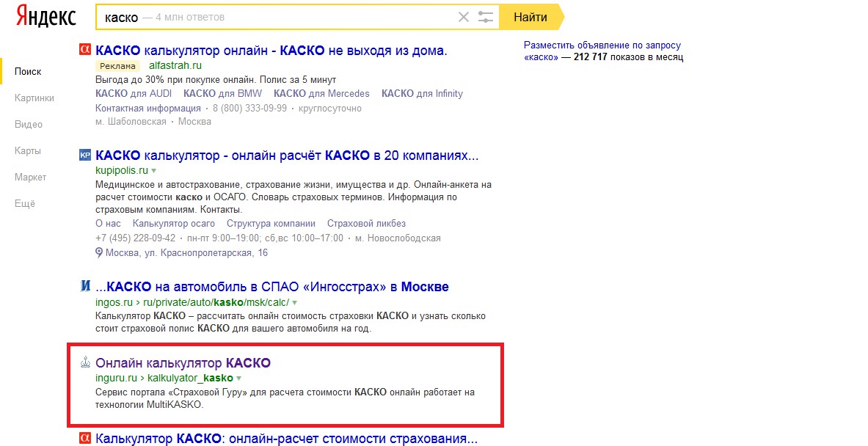Open the КАСКО для Mercedes sitelink

tap(321, 93)
